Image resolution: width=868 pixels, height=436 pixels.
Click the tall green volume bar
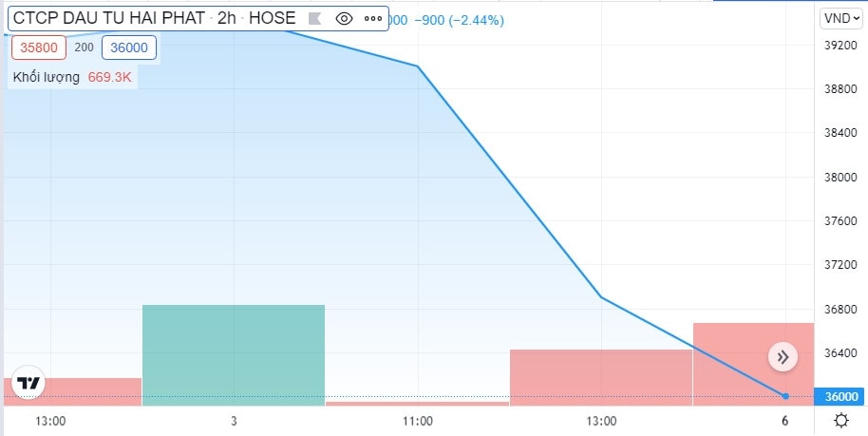(234, 355)
